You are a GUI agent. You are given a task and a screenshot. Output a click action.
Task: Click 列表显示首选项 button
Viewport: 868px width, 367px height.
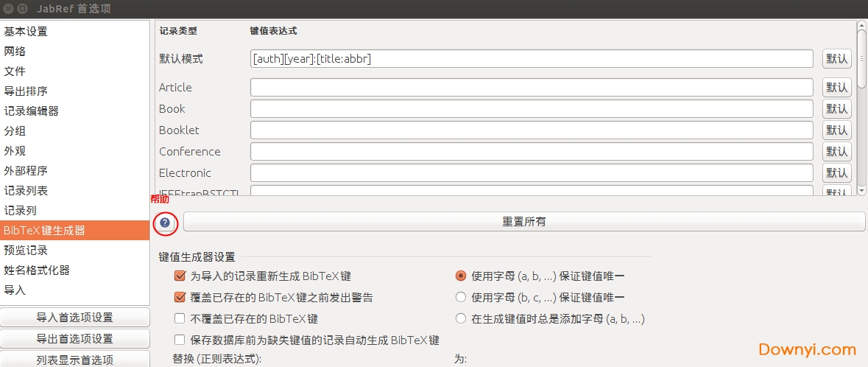(x=75, y=359)
